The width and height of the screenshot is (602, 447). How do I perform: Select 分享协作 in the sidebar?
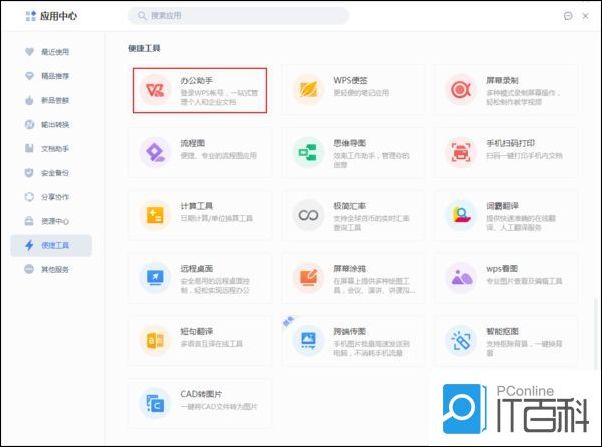(51, 197)
